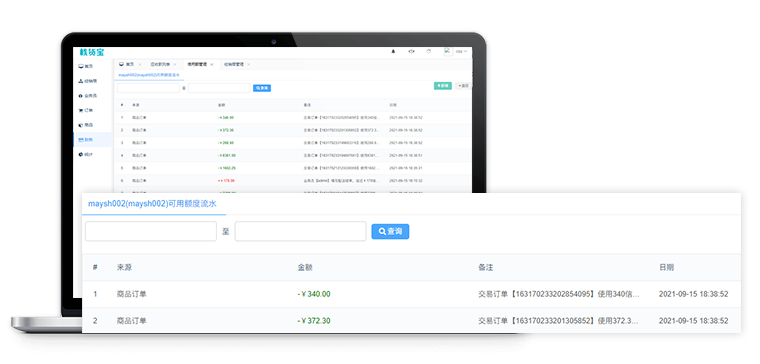Click the green add button on laptop screen
This screenshot has height=364, width=760.
[x=443, y=86]
